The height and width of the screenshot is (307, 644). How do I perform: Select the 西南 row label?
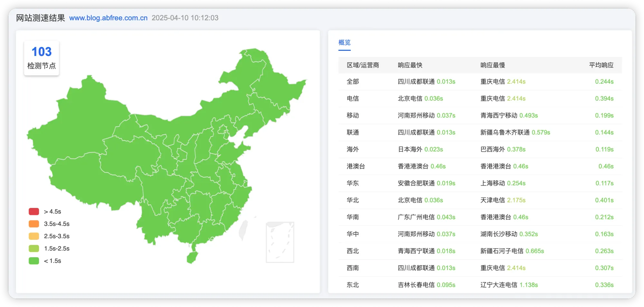click(x=353, y=268)
